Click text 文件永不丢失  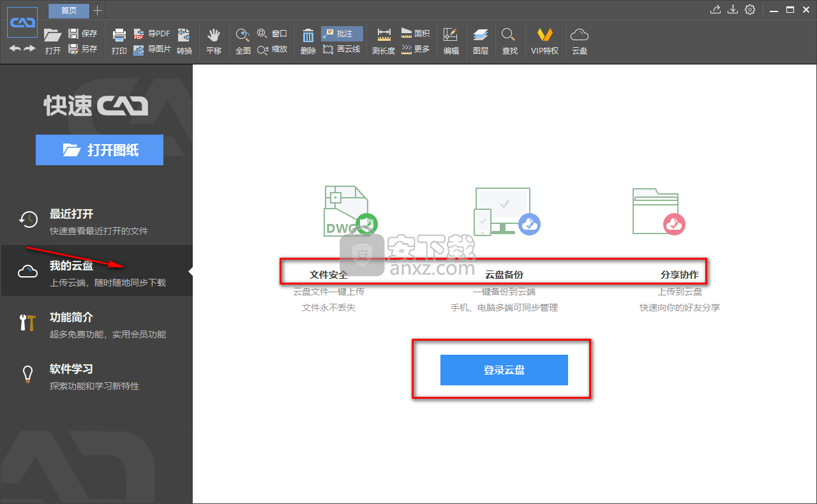click(329, 308)
